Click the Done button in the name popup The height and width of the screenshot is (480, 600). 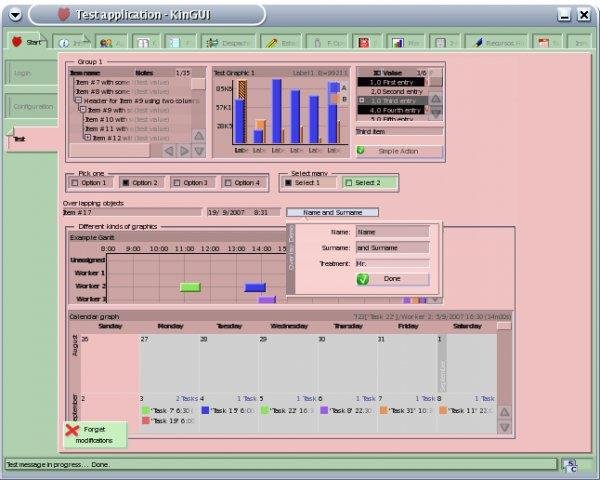(x=393, y=279)
